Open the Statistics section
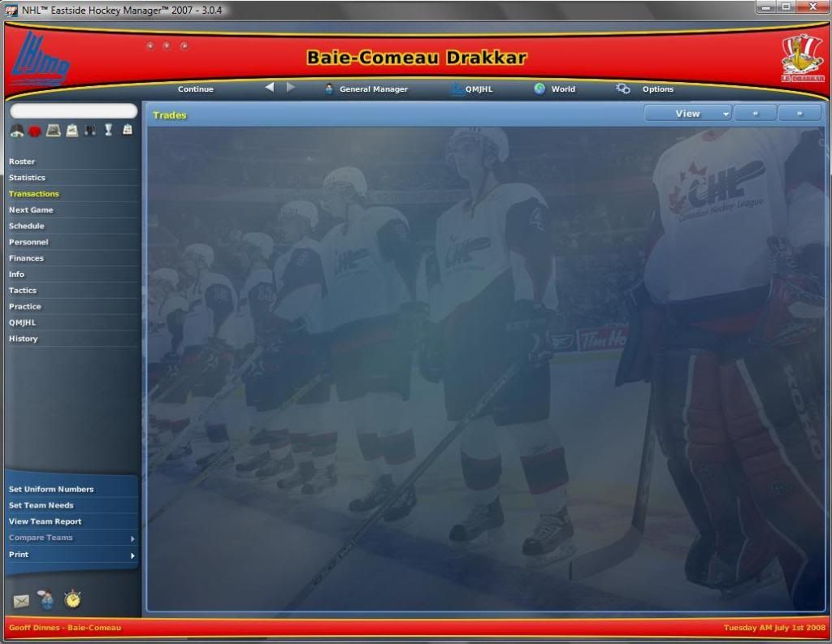 pos(27,178)
